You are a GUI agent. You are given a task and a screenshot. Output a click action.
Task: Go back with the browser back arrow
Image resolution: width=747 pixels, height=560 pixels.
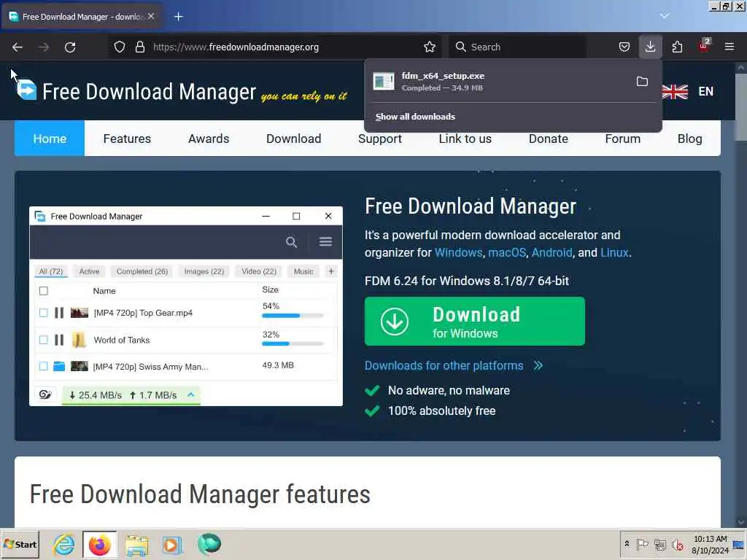18,47
